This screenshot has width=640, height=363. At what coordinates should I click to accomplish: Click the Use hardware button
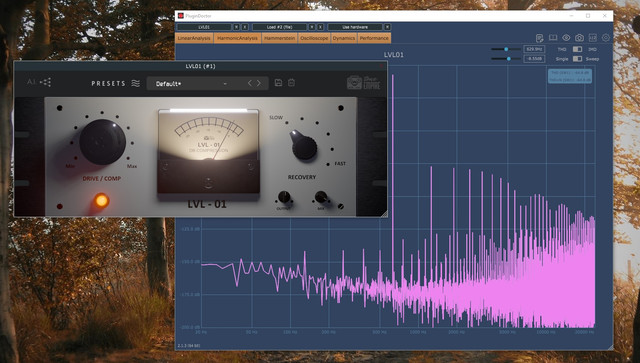pos(355,27)
